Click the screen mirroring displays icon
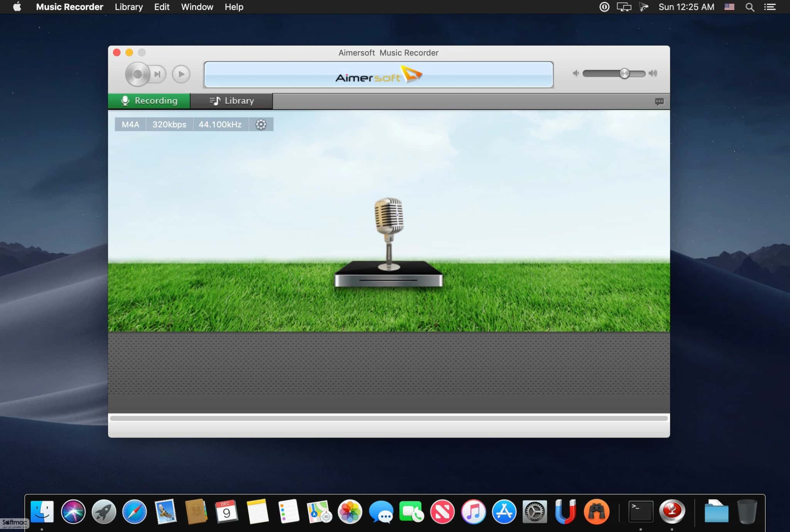This screenshot has height=532, width=790. click(623, 7)
